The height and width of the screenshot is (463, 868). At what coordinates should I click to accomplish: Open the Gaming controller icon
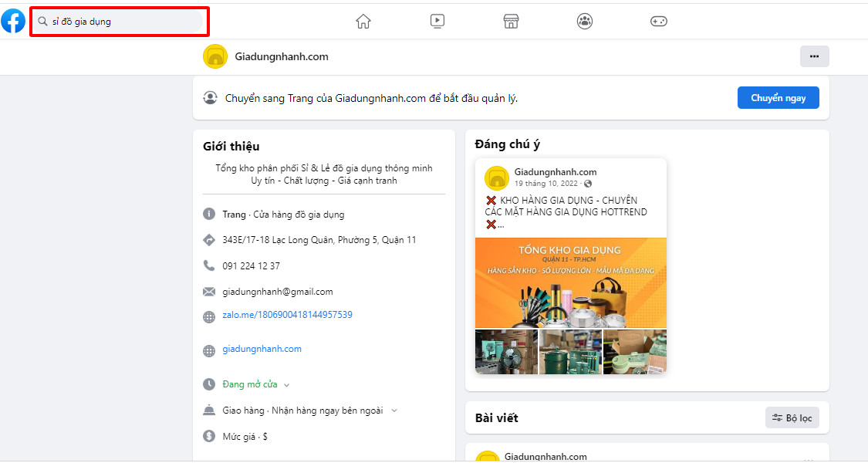click(x=659, y=22)
